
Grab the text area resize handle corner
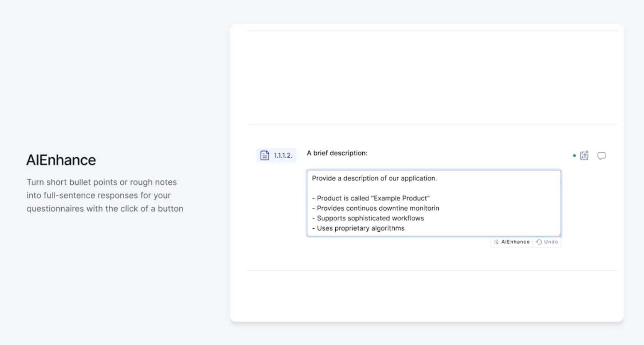pos(559,234)
